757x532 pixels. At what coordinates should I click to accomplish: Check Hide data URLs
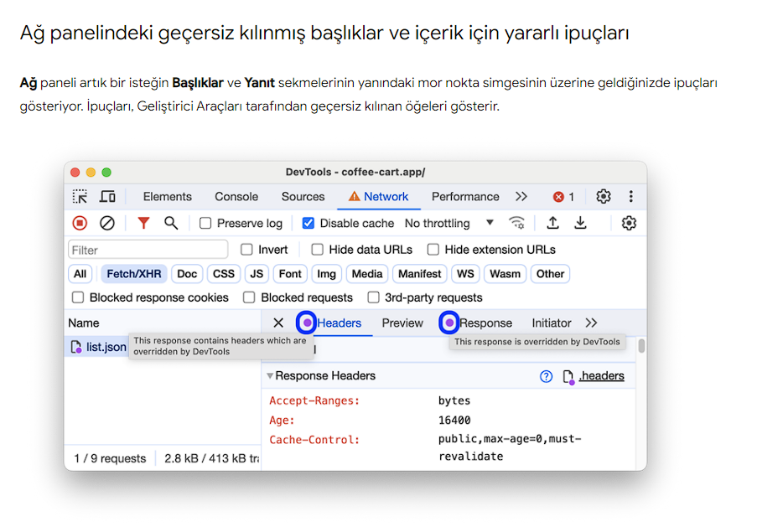click(317, 250)
